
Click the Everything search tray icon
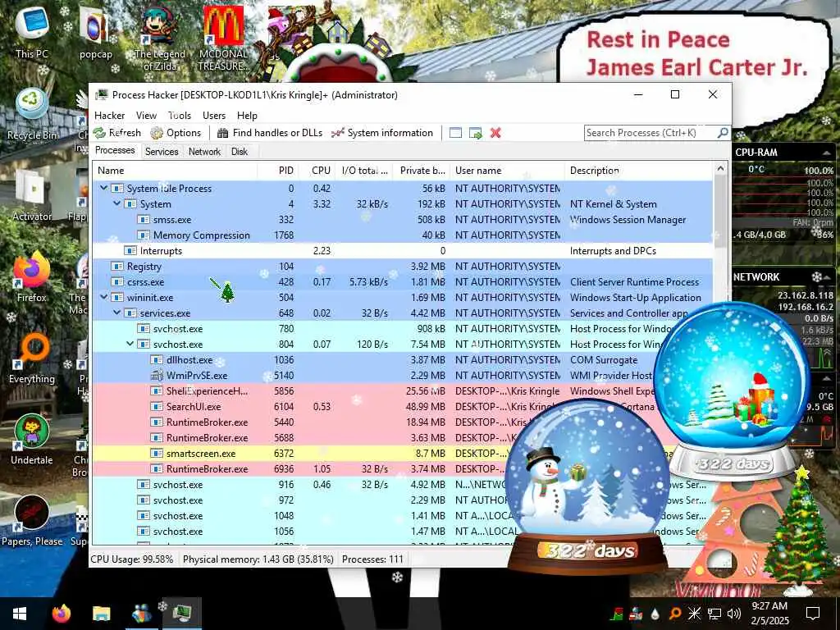675,614
